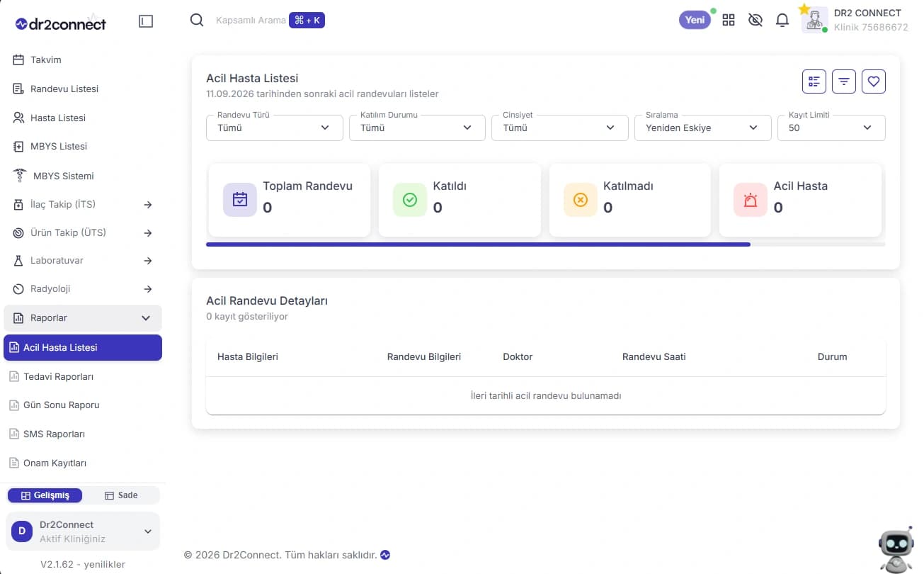Image resolution: width=924 pixels, height=574 pixels.
Task: Open the V2.1.62 yenilikler link
Action: click(83, 564)
